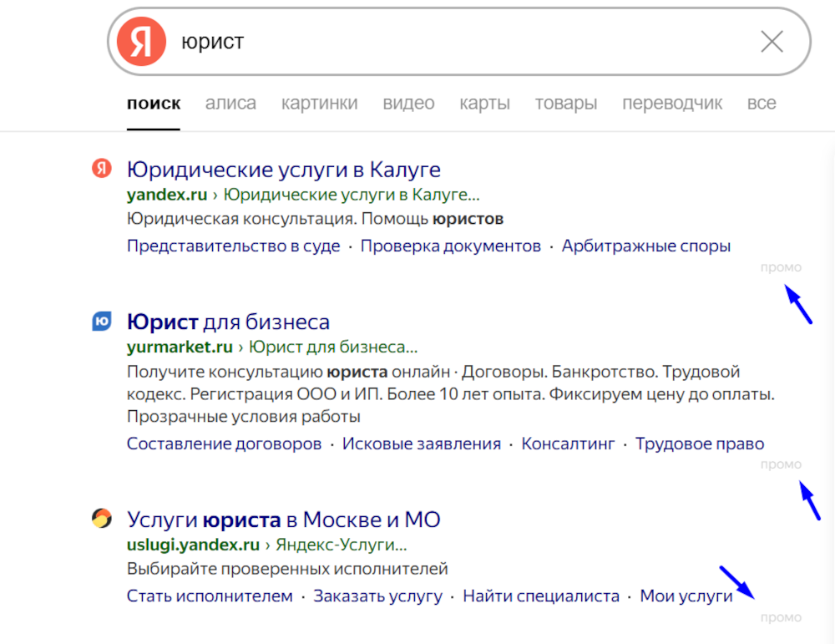Click промо label under Яндекс Услуги result
The height and width of the screenshot is (644, 835).
pyautogui.click(x=781, y=617)
